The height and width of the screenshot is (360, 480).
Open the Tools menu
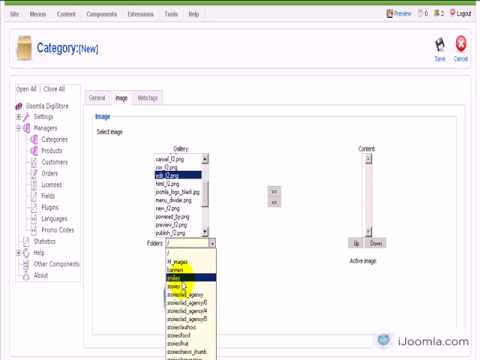click(x=171, y=14)
